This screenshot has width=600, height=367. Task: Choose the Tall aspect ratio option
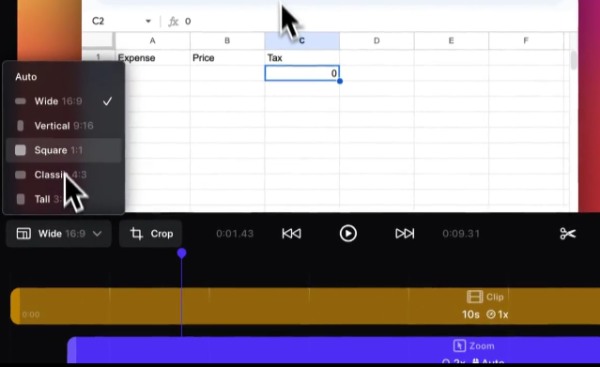click(x=64, y=199)
